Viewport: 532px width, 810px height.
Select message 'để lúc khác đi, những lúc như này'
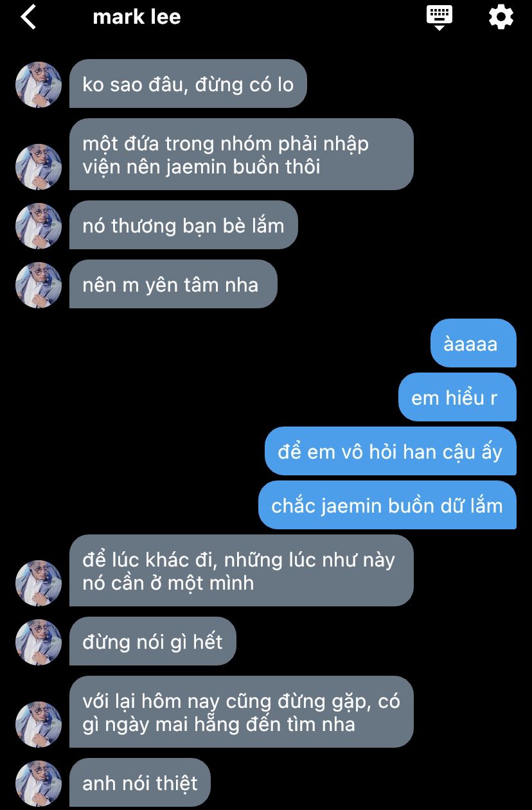242,570
